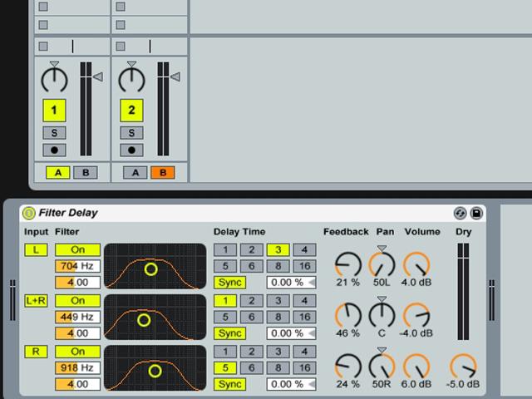Assign track 2 to crossfader B
Image resolution: width=532 pixels, height=399 pixels.
point(163,173)
